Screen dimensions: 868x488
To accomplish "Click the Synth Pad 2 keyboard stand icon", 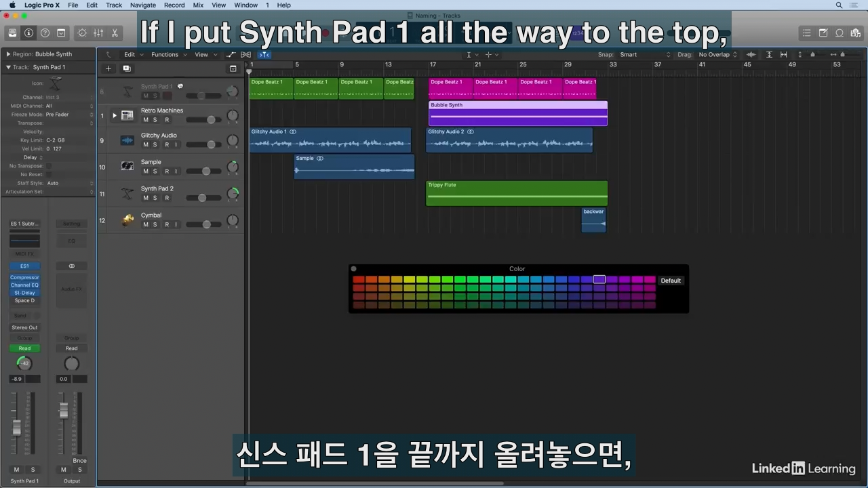I will click(x=127, y=193).
